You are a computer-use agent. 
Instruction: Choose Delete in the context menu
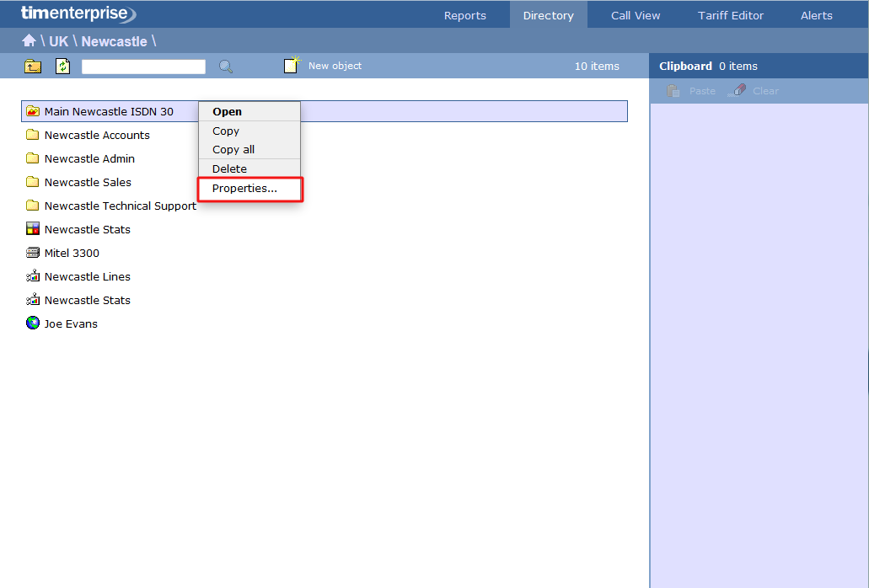click(x=229, y=169)
